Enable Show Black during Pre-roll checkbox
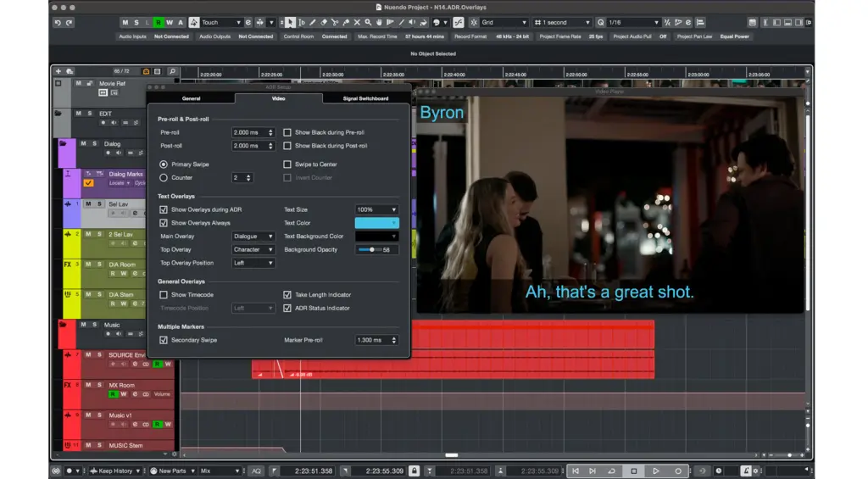868x479 pixels. (x=287, y=132)
